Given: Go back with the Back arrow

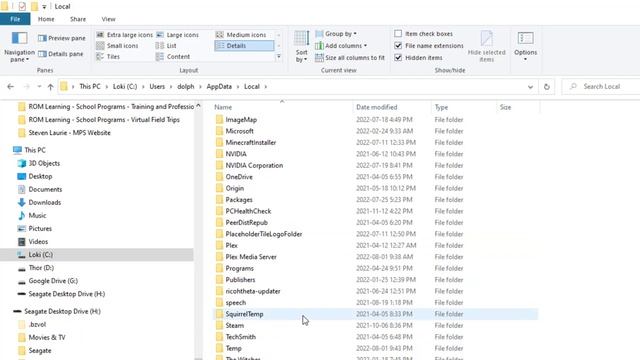Looking at the screenshot, I should pos(11,87).
